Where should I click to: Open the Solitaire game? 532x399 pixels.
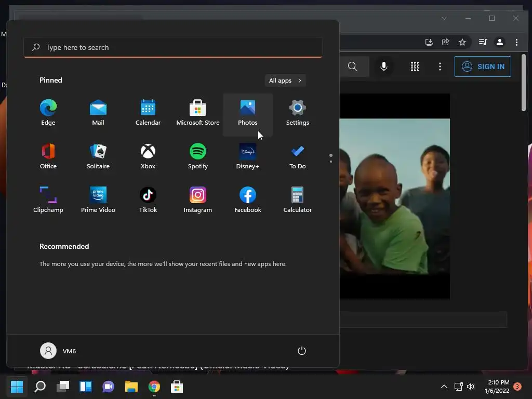click(98, 156)
